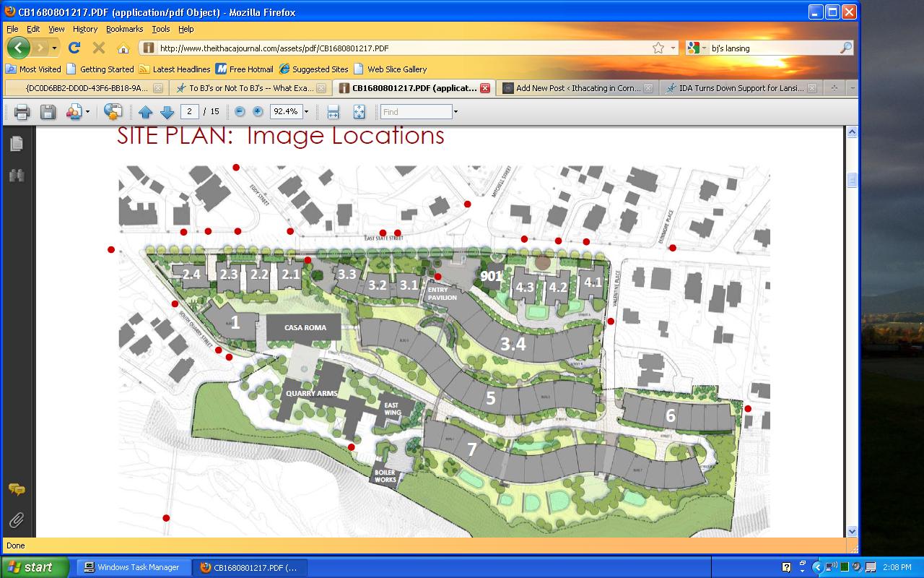This screenshot has height=578, width=924.
Task: Open the attachments paperclip panel
Action: pos(17,519)
